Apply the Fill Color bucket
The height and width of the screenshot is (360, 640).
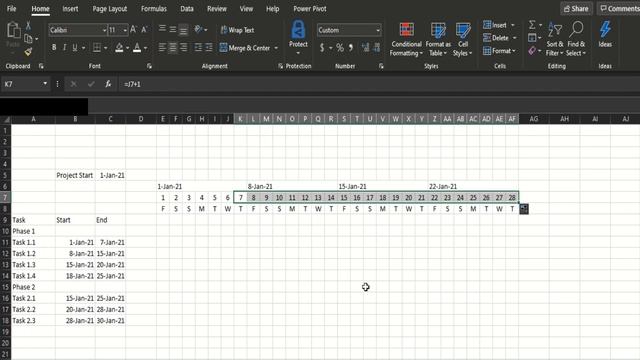(x=119, y=48)
